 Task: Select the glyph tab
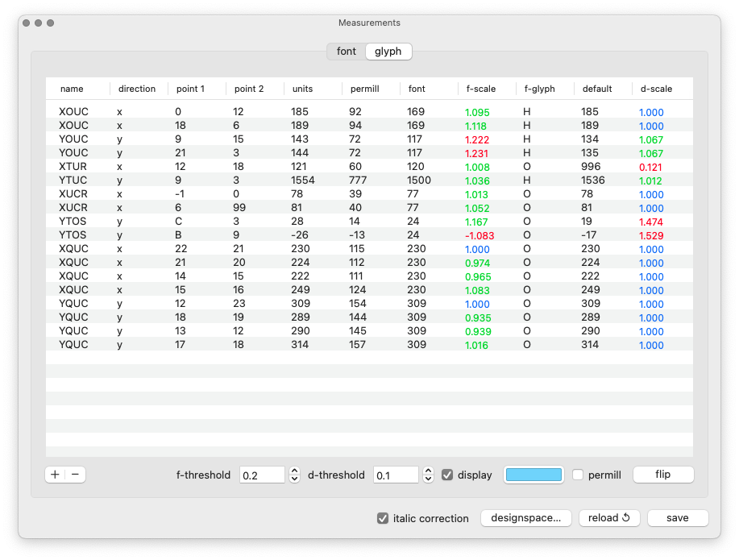(388, 52)
